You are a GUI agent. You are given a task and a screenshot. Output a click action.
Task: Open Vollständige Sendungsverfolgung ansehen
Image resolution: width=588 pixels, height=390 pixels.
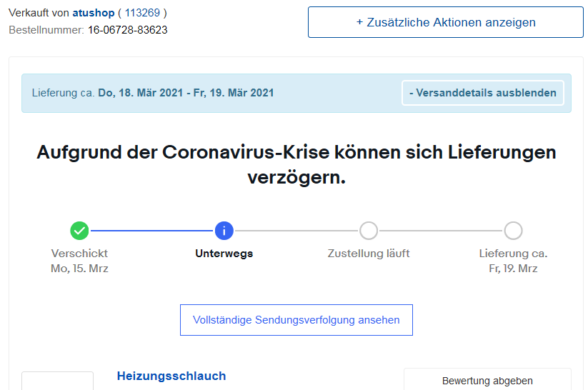click(x=296, y=320)
